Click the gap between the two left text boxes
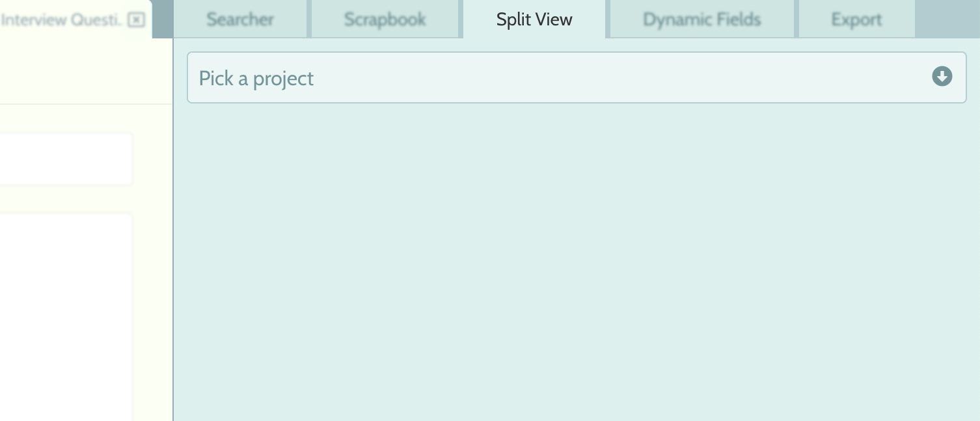This screenshot has width=980, height=421. pyautogui.click(x=66, y=199)
